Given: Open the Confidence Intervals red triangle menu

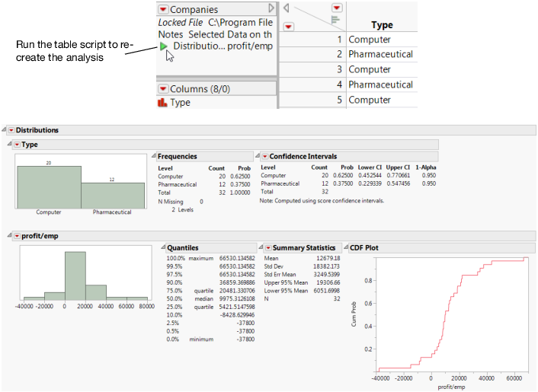Looking at the screenshot, I should click(265, 157).
